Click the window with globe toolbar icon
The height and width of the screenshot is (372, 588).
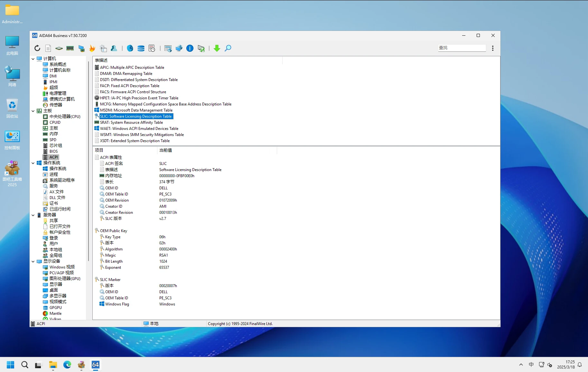pos(168,48)
